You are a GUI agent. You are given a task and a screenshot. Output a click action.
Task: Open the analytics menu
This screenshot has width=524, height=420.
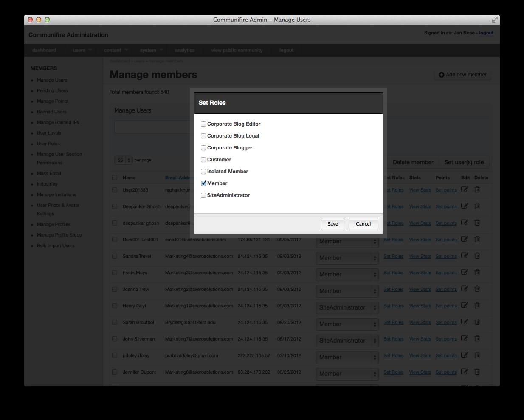coord(185,50)
